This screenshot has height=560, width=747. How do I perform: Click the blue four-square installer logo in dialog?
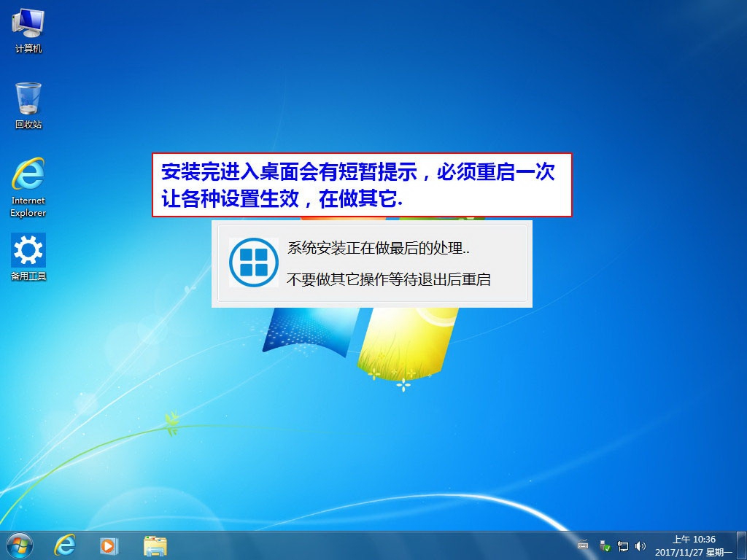pyautogui.click(x=254, y=262)
